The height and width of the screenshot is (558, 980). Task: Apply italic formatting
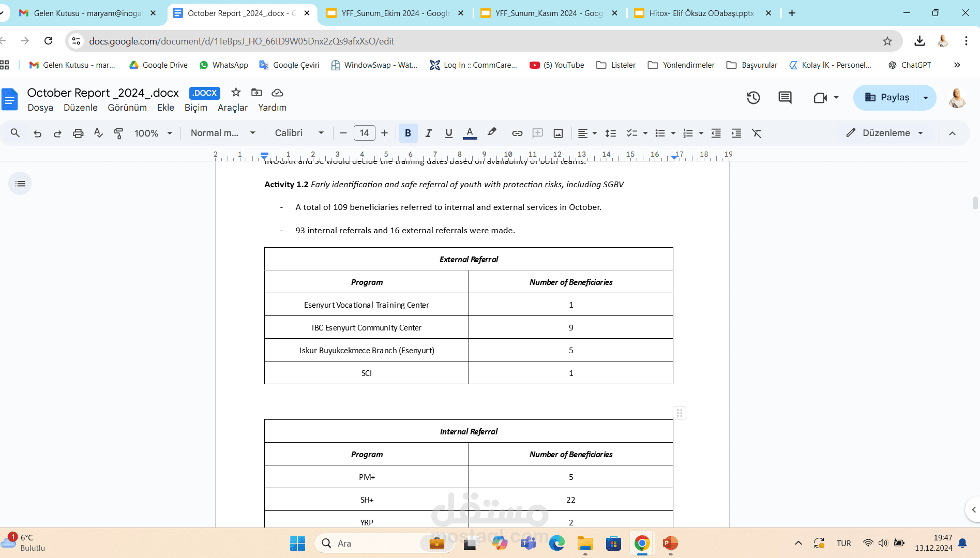click(x=428, y=133)
